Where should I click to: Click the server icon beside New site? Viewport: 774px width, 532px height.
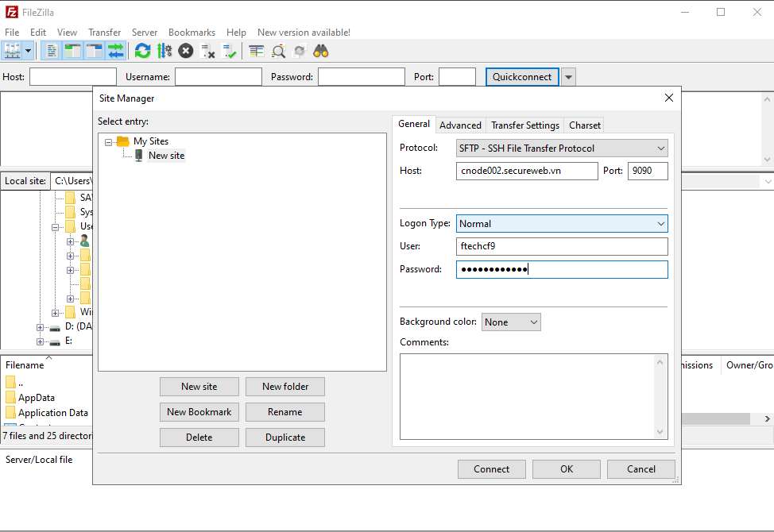(139, 156)
